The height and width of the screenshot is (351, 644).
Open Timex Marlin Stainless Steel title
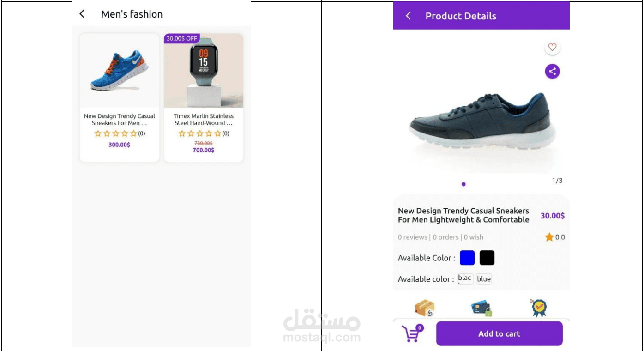coord(204,120)
